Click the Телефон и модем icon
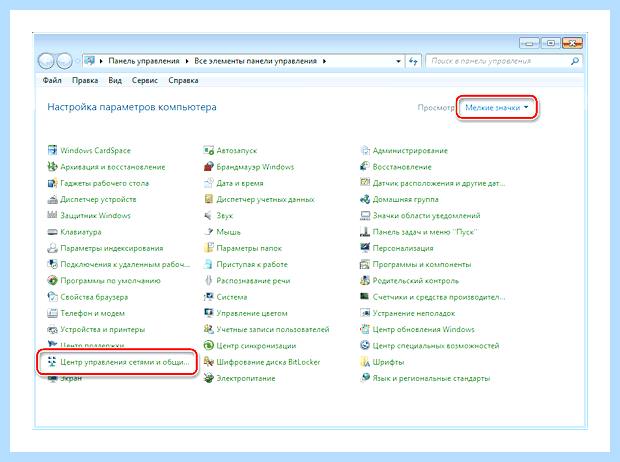The width and height of the screenshot is (620, 462). [52, 313]
